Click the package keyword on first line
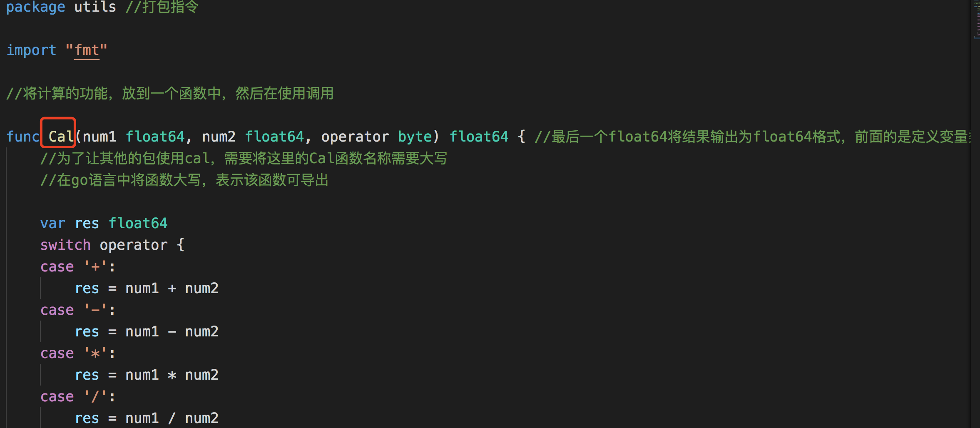 (x=36, y=7)
